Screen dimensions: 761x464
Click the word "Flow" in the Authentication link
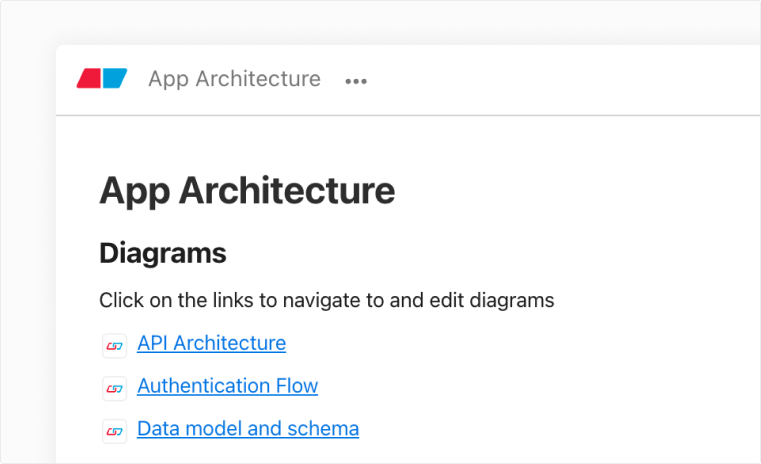click(296, 386)
